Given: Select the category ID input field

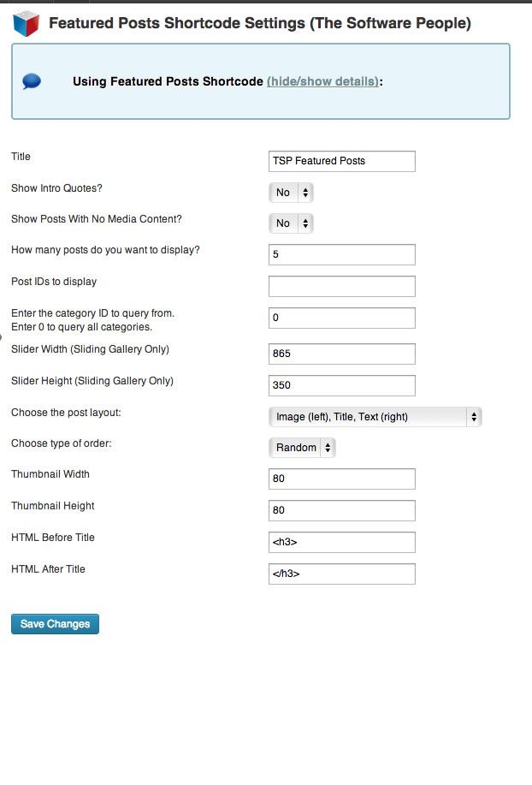Looking at the screenshot, I should point(342,318).
